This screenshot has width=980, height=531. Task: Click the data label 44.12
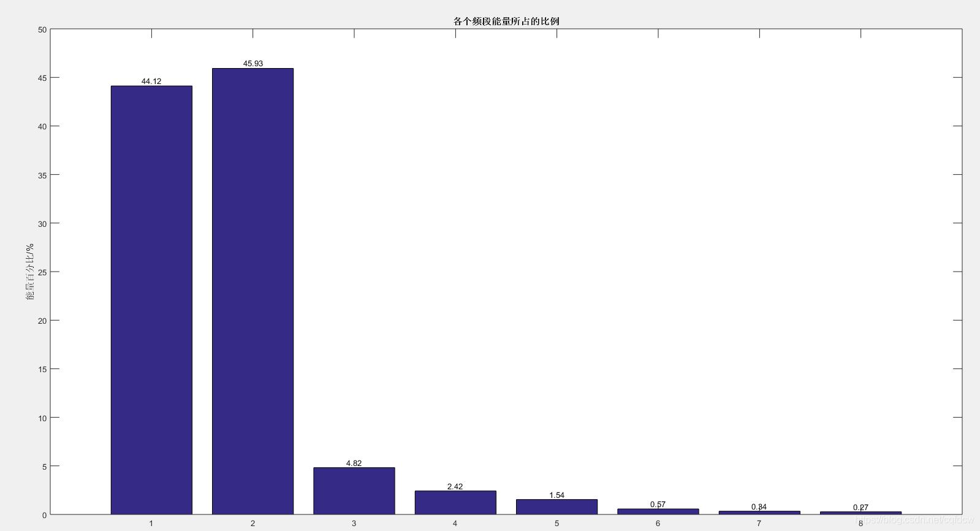coord(151,81)
